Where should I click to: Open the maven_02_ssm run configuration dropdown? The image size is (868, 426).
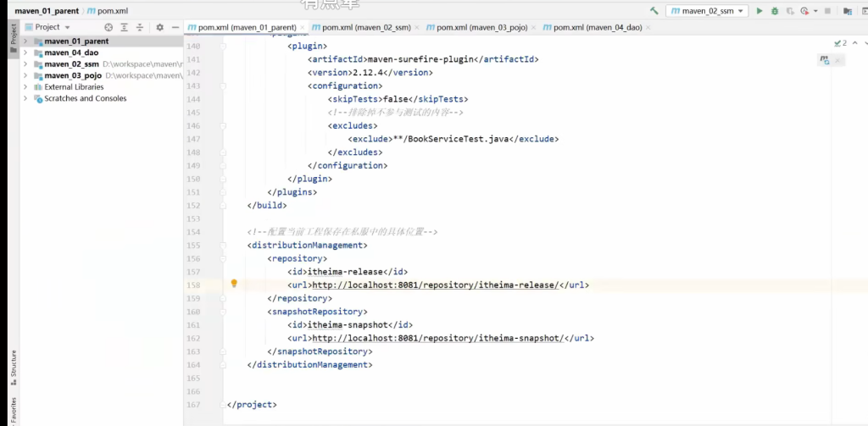[x=707, y=11]
